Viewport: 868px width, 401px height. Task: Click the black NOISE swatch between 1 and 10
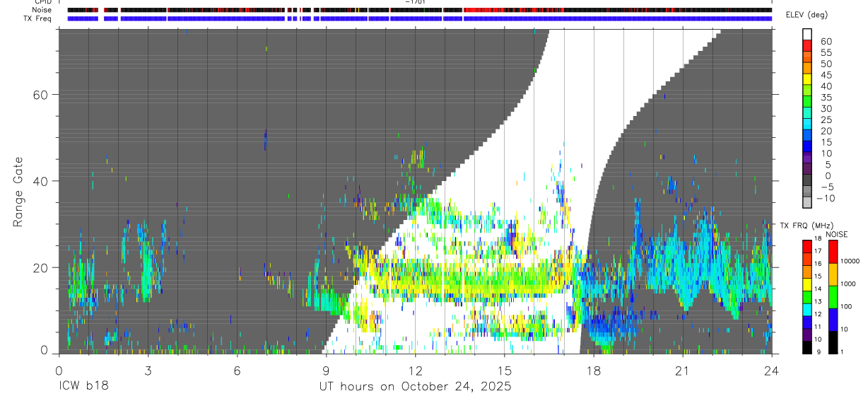click(833, 342)
